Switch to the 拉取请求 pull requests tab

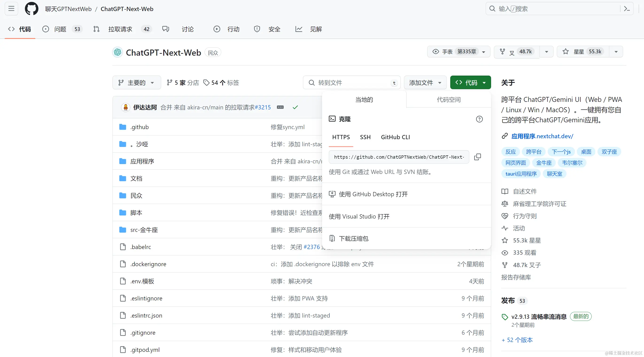click(123, 29)
